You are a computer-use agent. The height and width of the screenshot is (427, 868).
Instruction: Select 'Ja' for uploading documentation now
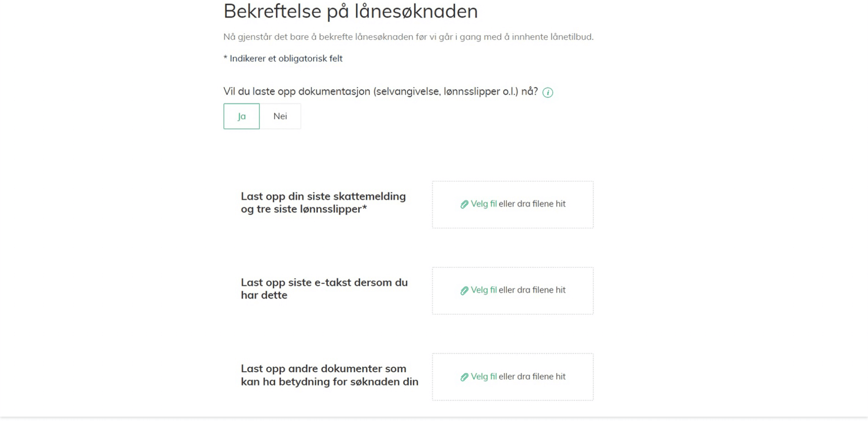pyautogui.click(x=241, y=116)
